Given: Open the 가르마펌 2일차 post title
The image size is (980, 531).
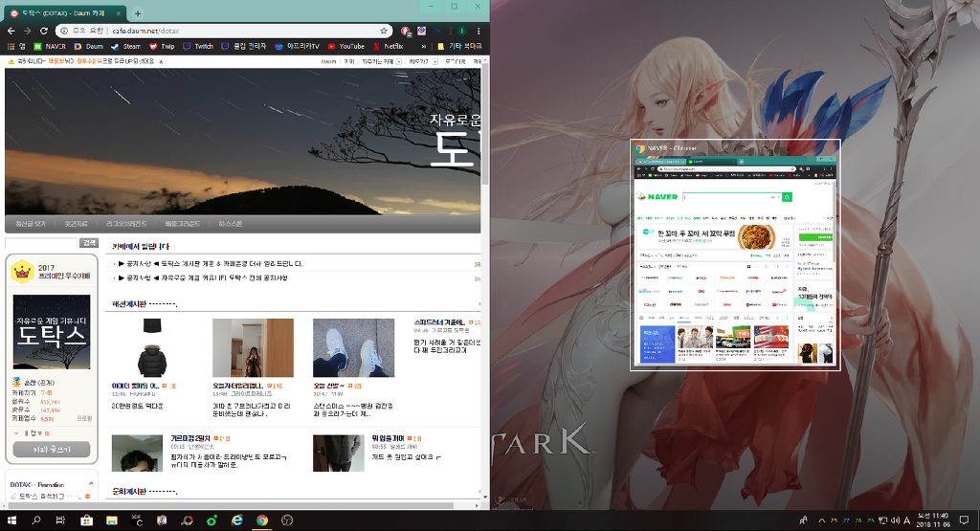Looking at the screenshot, I should 190,438.
